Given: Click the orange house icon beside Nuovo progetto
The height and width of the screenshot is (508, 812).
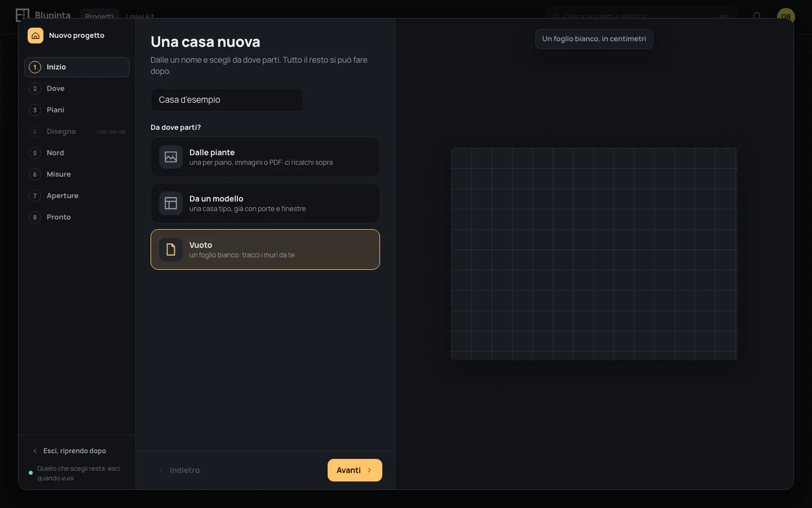Looking at the screenshot, I should point(36,36).
